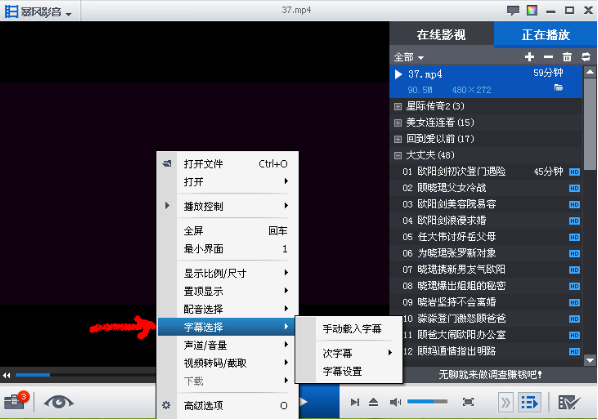Click the fullscreen icon in control bar

468,402
